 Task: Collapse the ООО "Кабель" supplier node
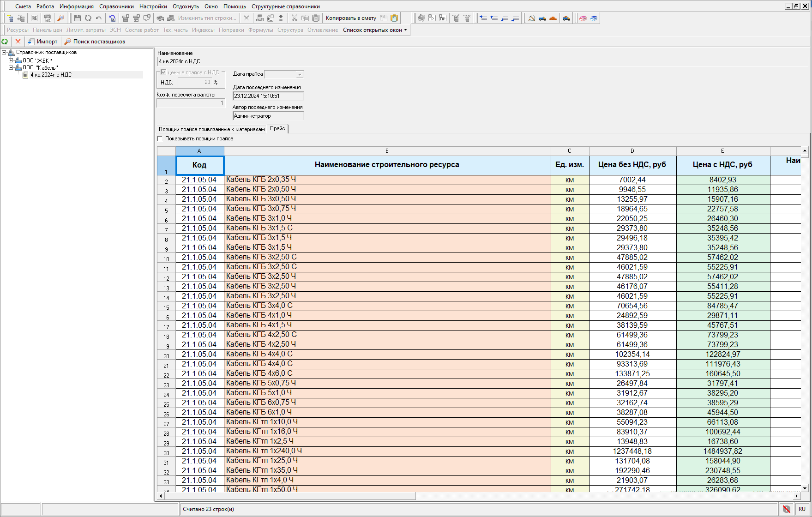[11, 67]
